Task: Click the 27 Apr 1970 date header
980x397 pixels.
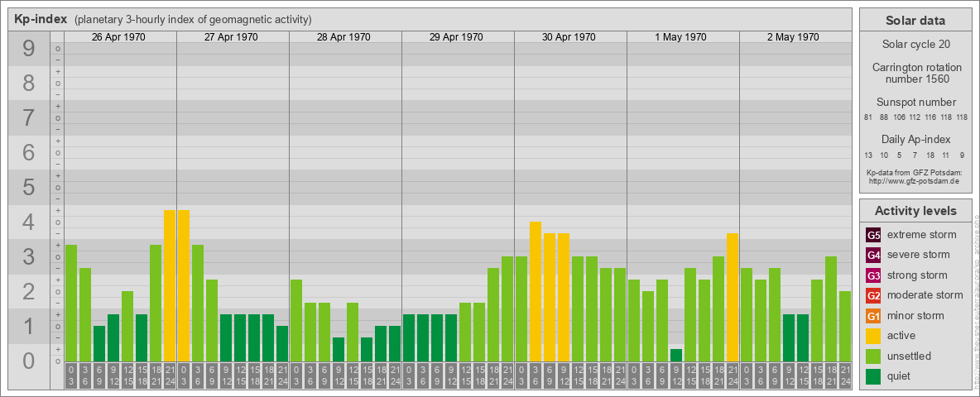Action: (231, 37)
